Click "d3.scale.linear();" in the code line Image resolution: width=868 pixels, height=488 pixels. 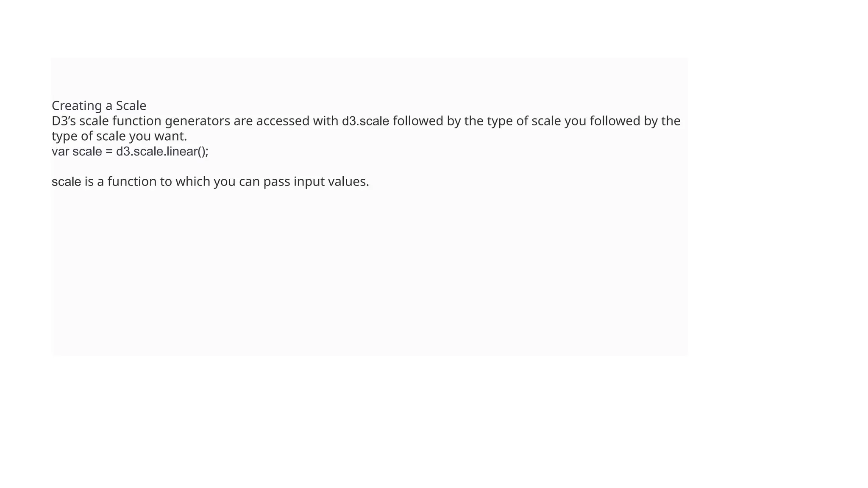(x=162, y=152)
